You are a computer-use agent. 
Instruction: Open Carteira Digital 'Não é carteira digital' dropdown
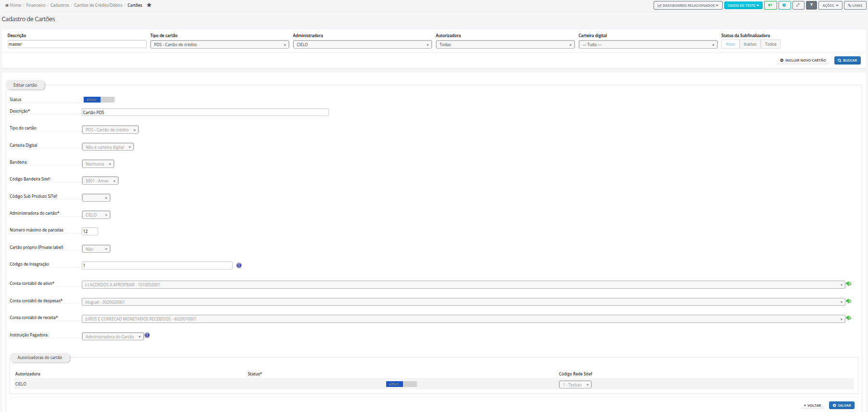(x=108, y=147)
